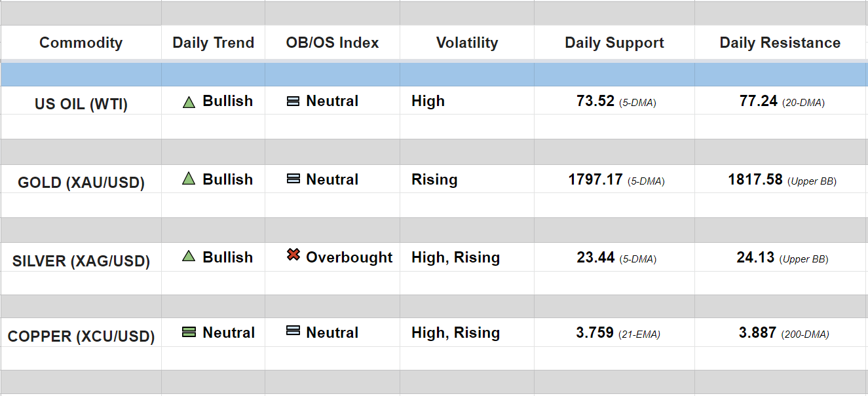The width and height of the screenshot is (868, 396).
Task: Click the green neutral bars icon for Copper trend
Action: [x=189, y=333]
